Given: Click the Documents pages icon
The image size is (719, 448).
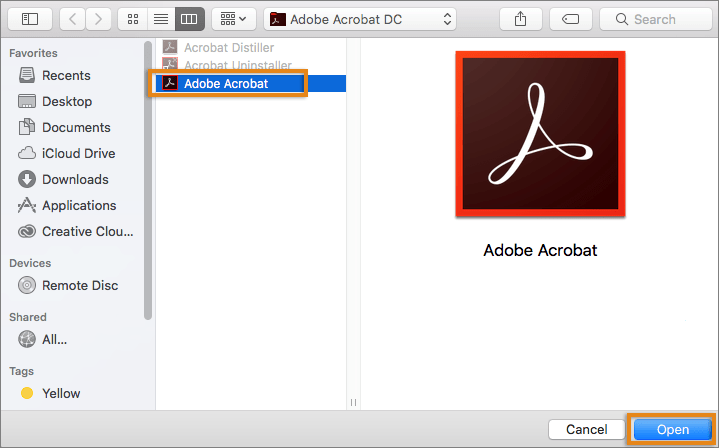Looking at the screenshot, I should pyautogui.click(x=27, y=127).
